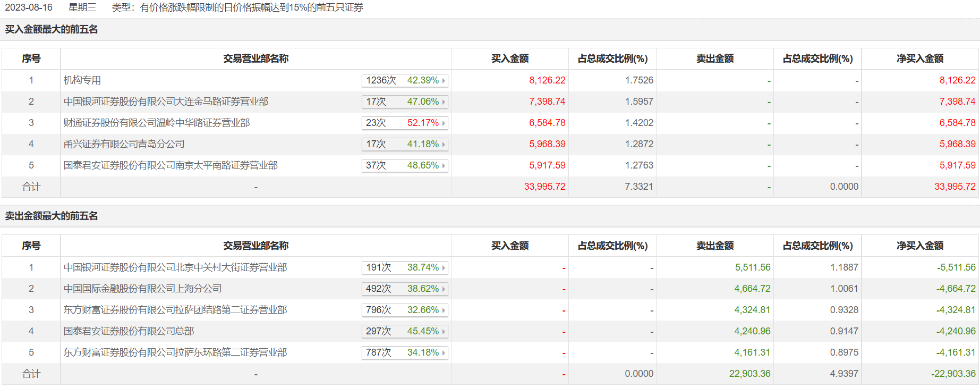Screen dimensions: 980x387
Task: Expand the 1236次 42.39% box for 机构专用
Action: click(x=405, y=80)
